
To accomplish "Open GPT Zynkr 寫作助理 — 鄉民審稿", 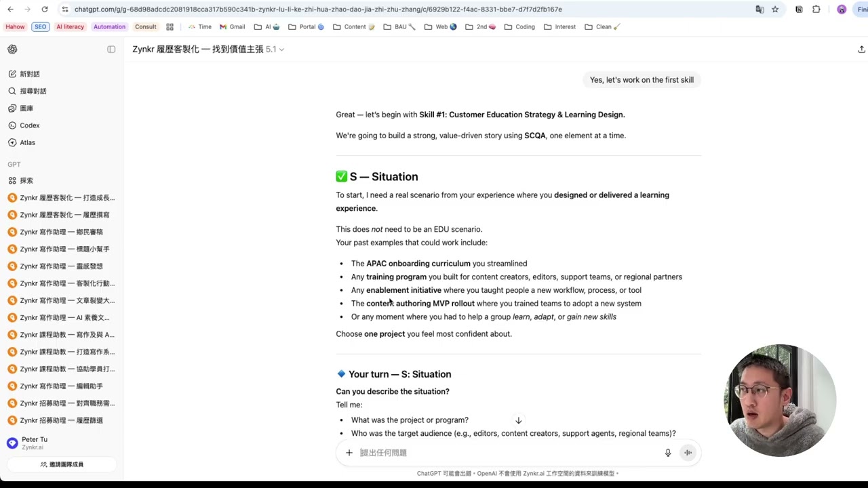I will coord(62,232).
